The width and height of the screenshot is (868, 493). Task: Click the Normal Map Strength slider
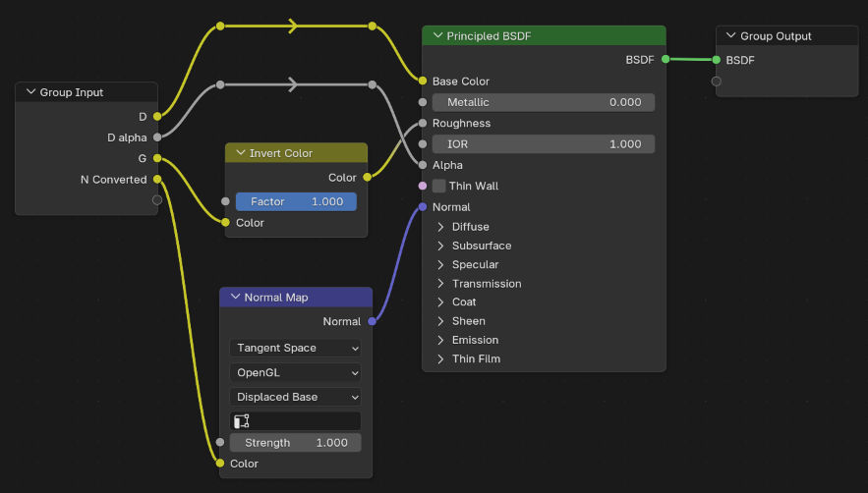296,443
